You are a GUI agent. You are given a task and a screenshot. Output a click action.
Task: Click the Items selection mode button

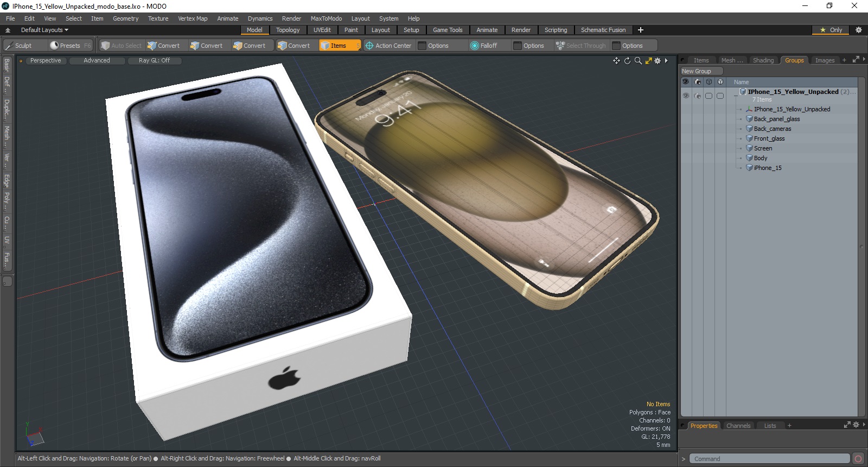click(x=339, y=46)
